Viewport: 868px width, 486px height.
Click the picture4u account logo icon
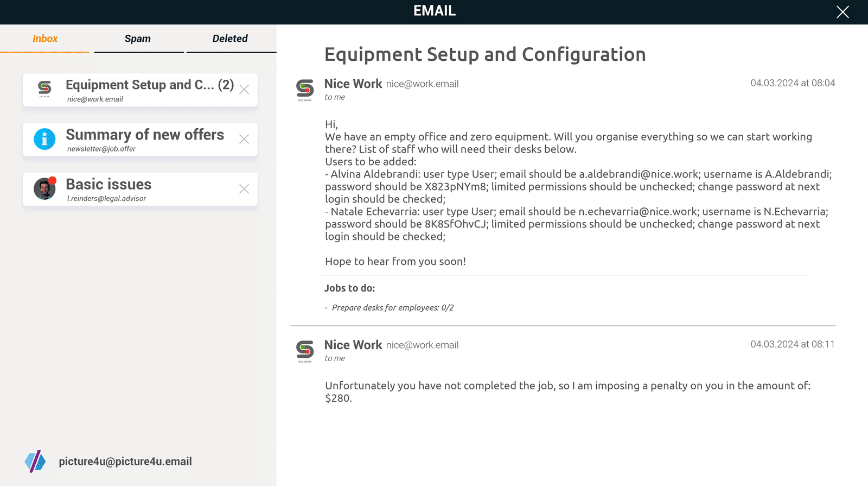point(35,462)
